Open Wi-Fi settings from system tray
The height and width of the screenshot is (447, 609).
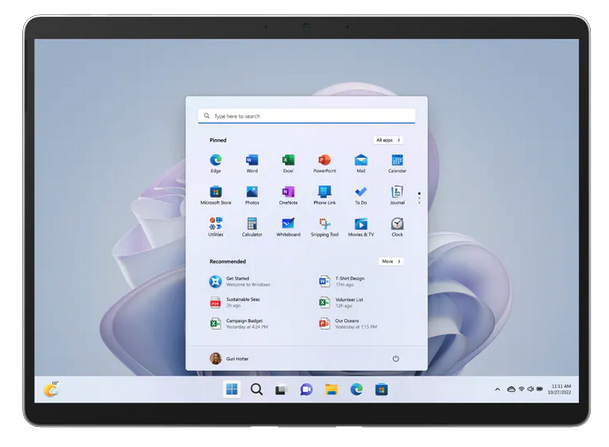(x=521, y=389)
